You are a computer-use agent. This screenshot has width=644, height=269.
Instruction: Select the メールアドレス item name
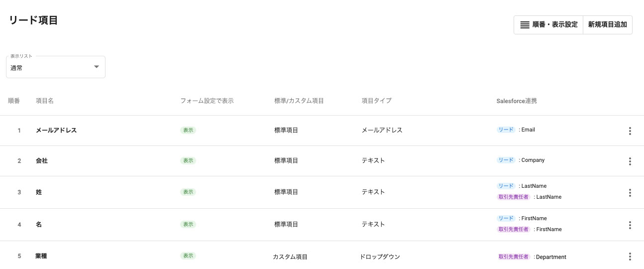56,131
